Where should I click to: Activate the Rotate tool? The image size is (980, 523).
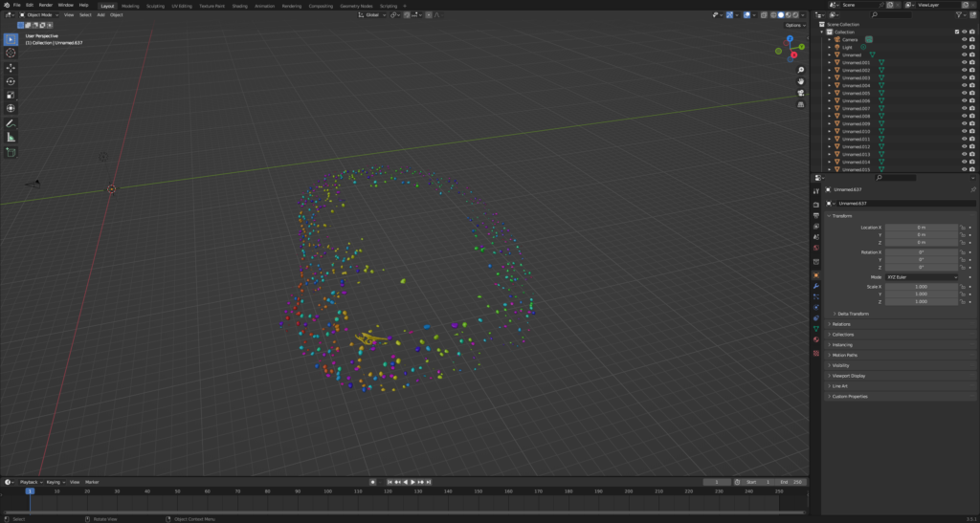click(x=11, y=81)
